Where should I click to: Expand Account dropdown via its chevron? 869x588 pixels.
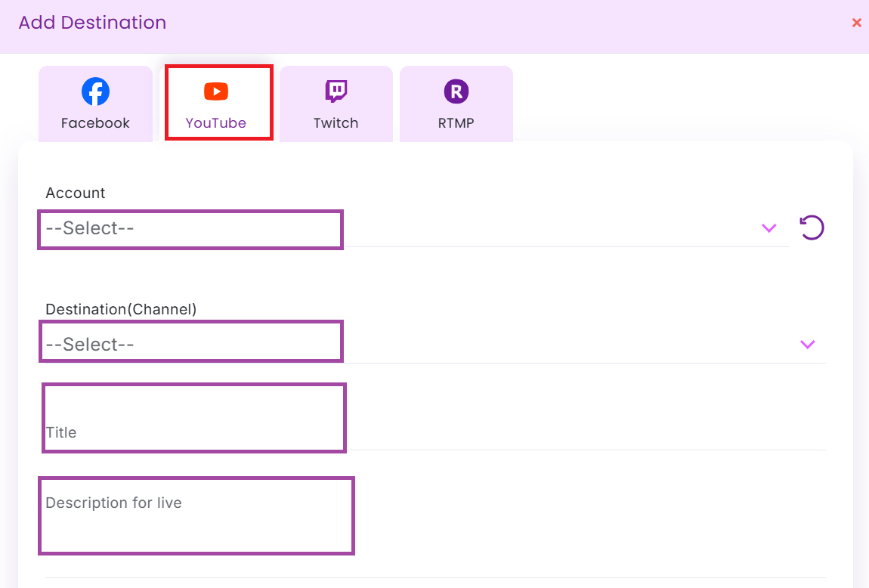click(x=768, y=227)
